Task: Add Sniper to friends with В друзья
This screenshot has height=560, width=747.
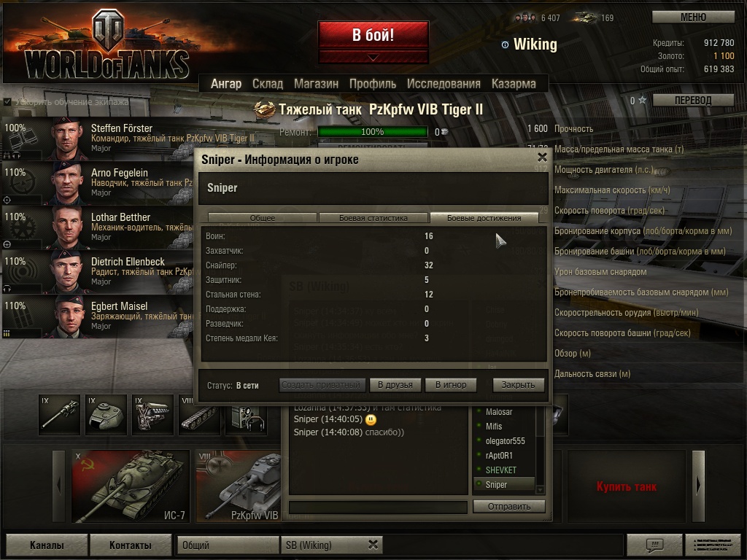Action: [395, 385]
